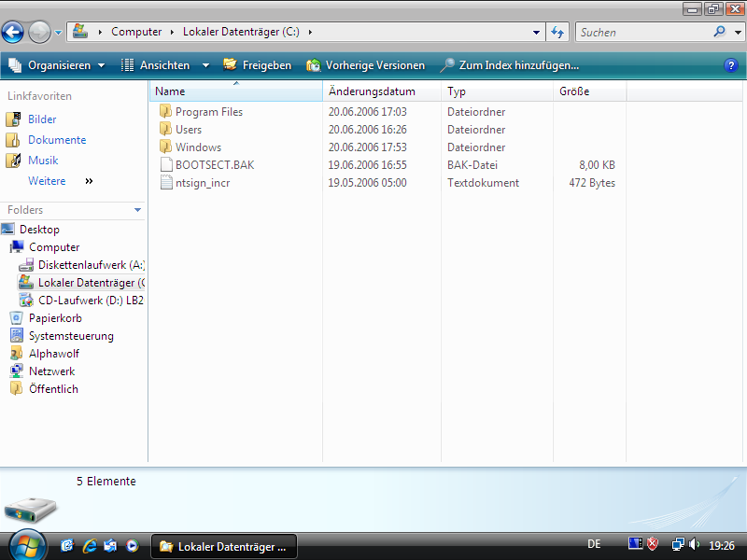Click the Freigeben toolbar button

(x=257, y=65)
